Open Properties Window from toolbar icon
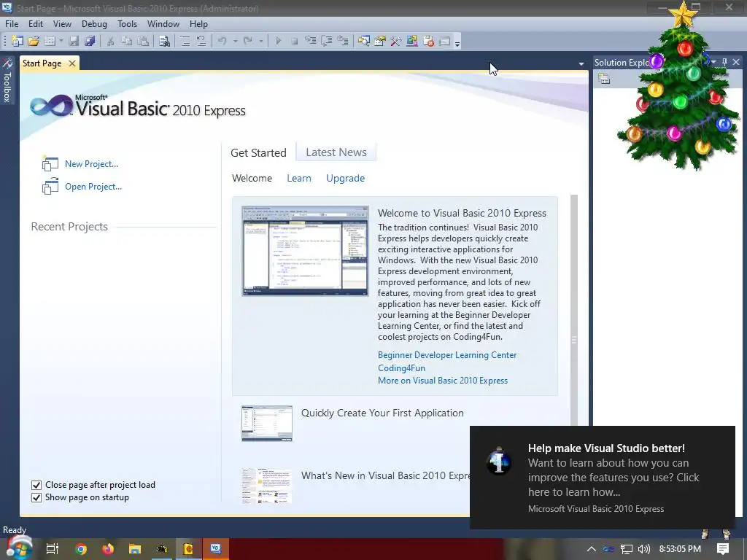This screenshot has height=560, width=747. (x=380, y=42)
